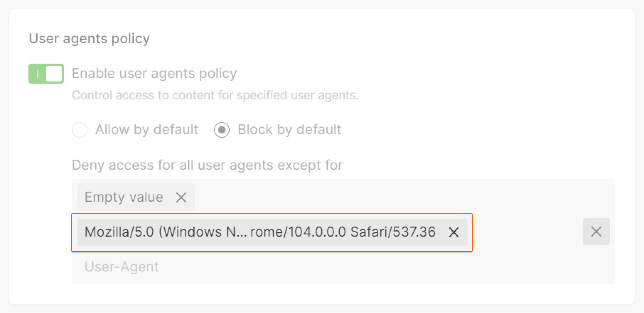This screenshot has width=644, height=313.
Task: Select the Empty value chip
Action: pyautogui.click(x=124, y=198)
